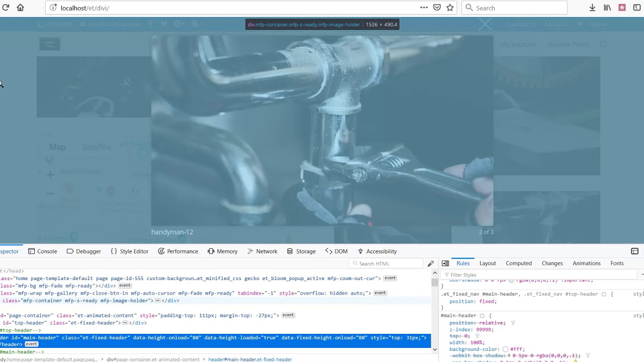Viewport: 644px width, 362px height.
Task: Select the Rules tab
Action: pos(463,263)
